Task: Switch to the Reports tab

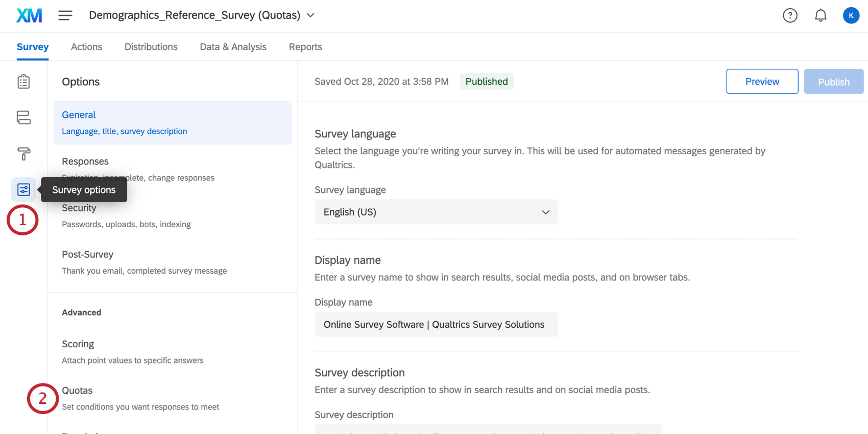Action: pos(305,47)
